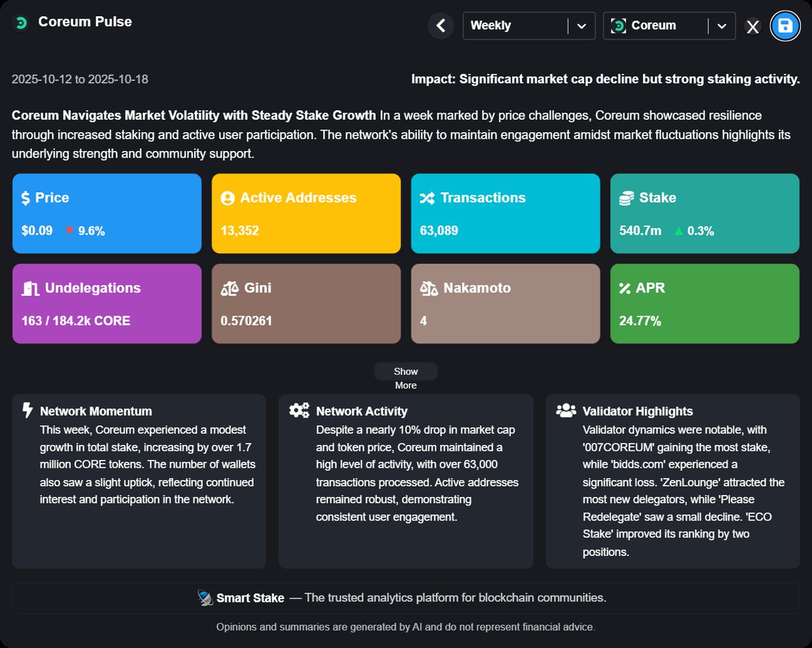Image resolution: width=812 pixels, height=648 pixels.
Task: Open the Weekly period dropdown
Action: pos(528,26)
